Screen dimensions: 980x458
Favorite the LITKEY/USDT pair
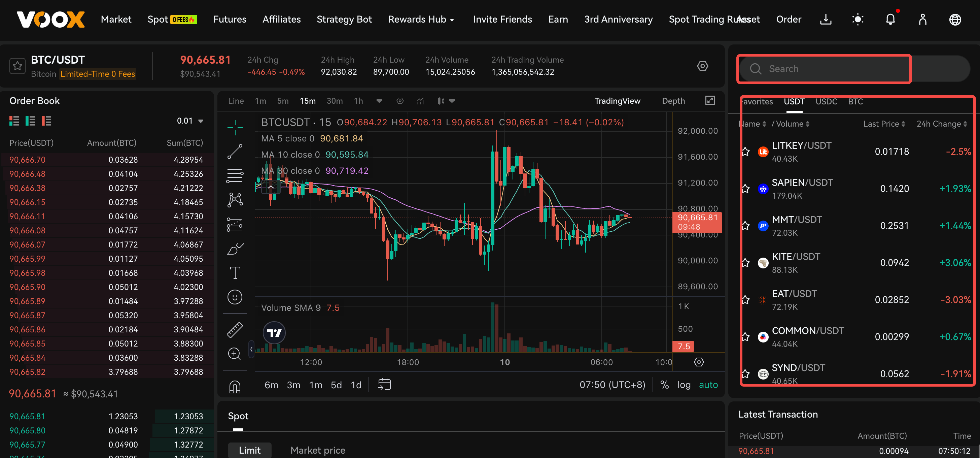746,152
